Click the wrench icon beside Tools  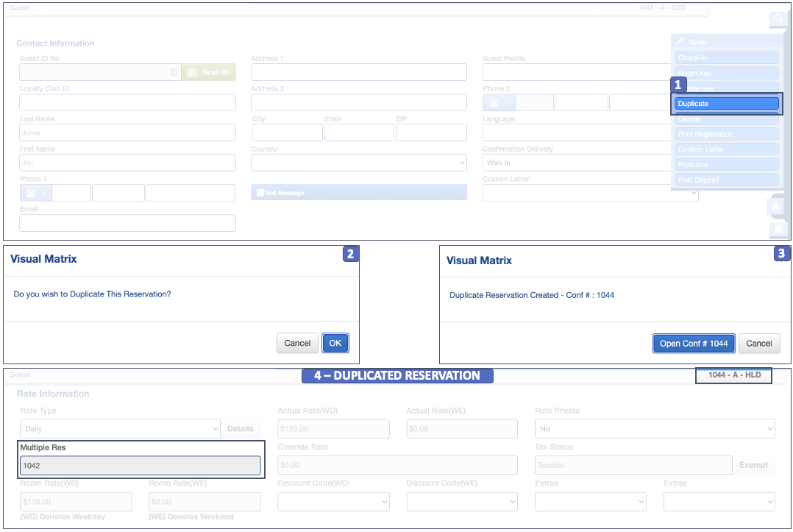680,42
